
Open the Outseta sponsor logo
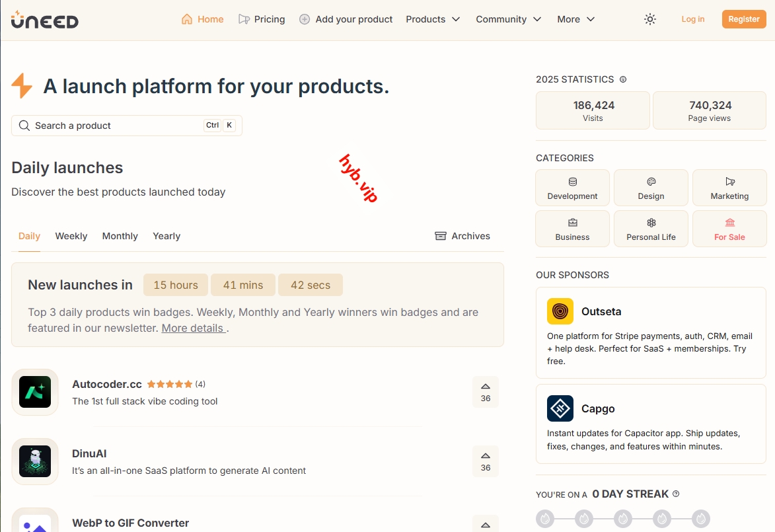point(560,311)
